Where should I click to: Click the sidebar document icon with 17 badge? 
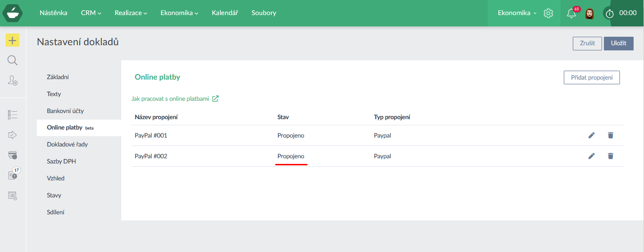pyautogui.click(x=13, y=175)
